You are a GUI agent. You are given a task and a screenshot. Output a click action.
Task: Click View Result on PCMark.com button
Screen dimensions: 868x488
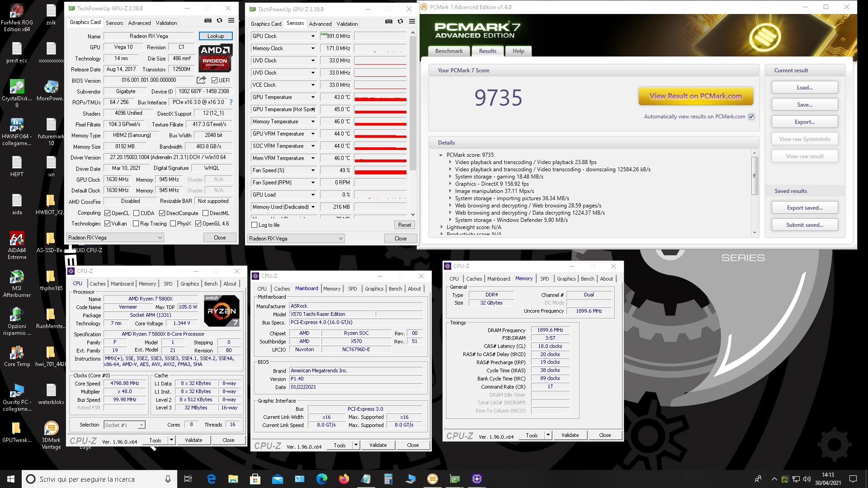pyautogui.click(x=696, y=96)
